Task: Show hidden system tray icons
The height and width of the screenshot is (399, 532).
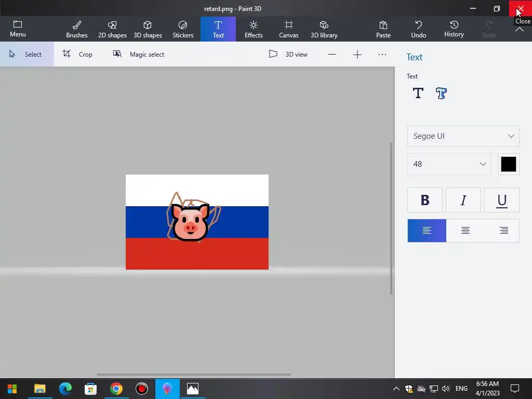Action: pyautogui.click(x=396, y=389)
